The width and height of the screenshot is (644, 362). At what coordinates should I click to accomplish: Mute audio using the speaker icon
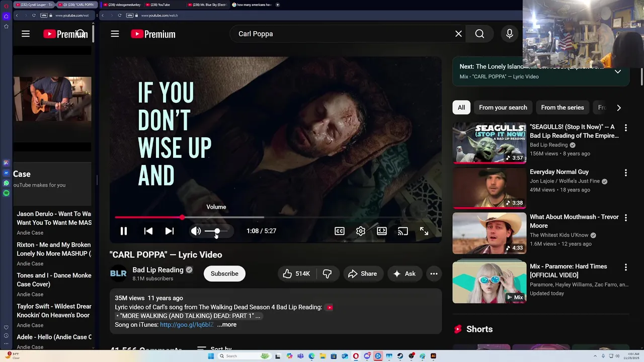[x=196, y=231]
